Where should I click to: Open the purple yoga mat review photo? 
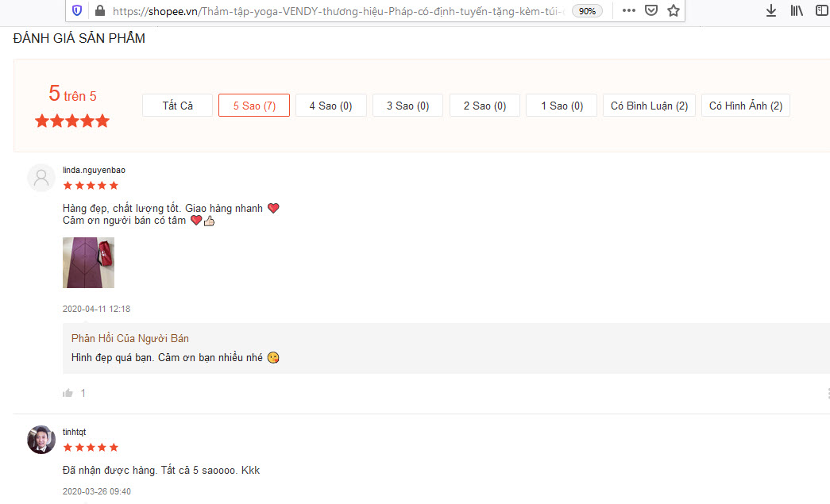[88, 262]
